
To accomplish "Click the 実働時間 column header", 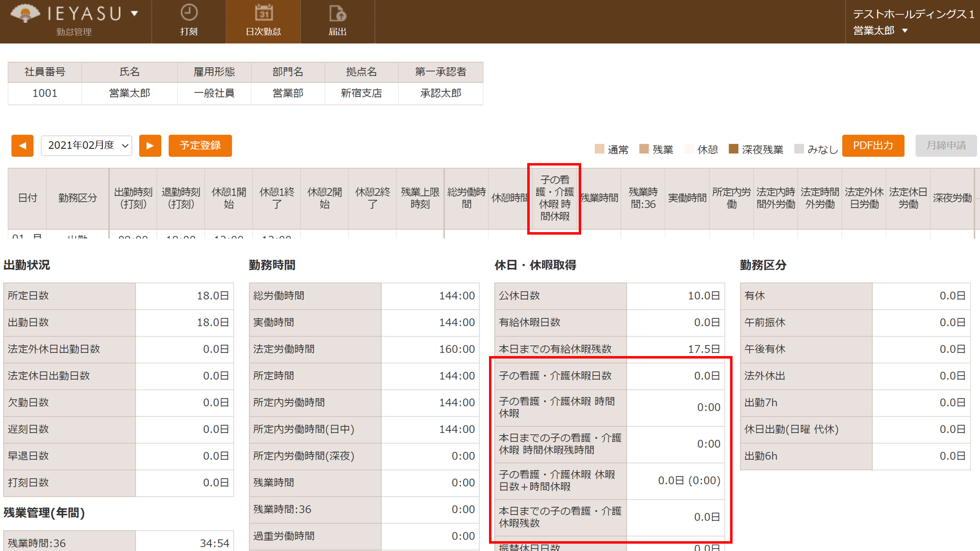I will coord(687,198).
